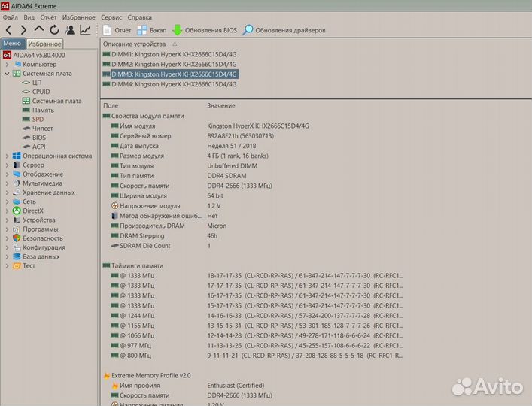Screen dimensions: 532x406
Task: Open the Файл menu
Action: [10, 17]
